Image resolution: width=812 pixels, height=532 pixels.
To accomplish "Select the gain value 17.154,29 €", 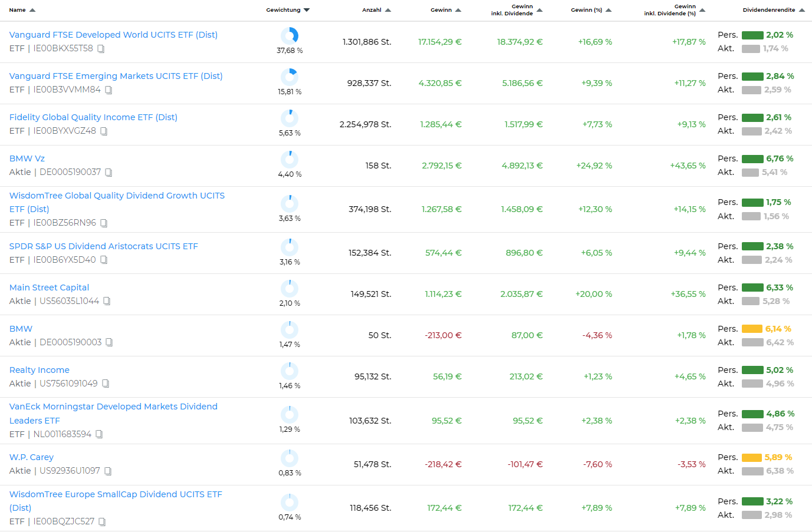I will pyautogui.click(x=440, y=42).
